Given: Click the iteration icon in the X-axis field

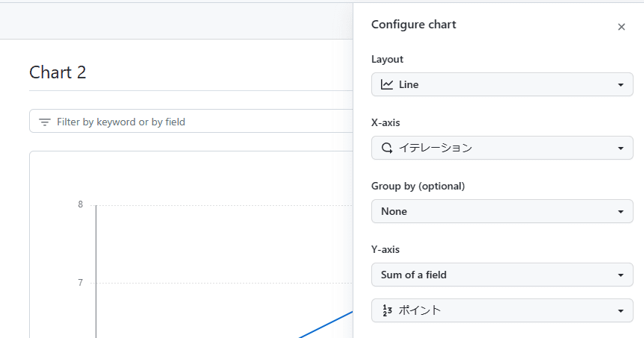Looking at the screenshot, I should (387, 148).
